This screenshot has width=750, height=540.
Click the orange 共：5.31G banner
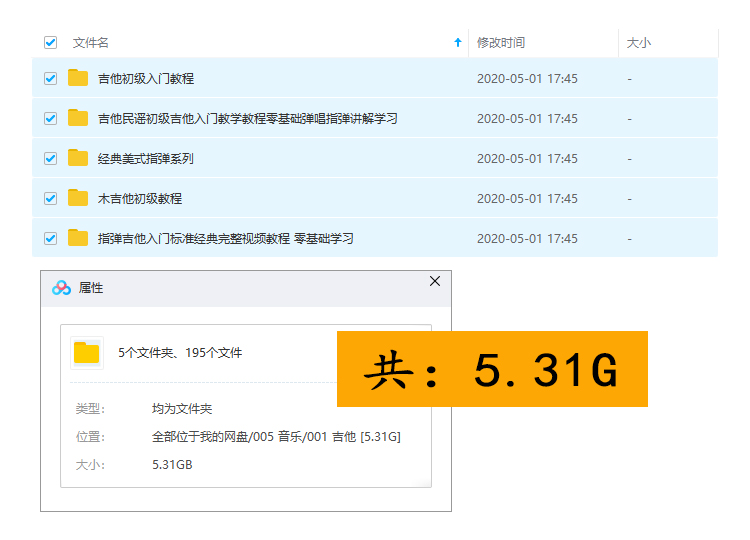pyautogui.click(x=492, y=369)
